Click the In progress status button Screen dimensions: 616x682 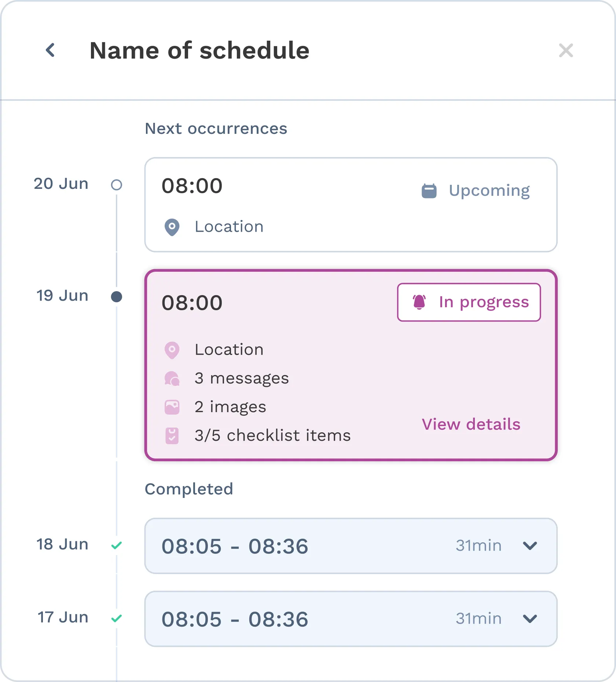(469, 302)
